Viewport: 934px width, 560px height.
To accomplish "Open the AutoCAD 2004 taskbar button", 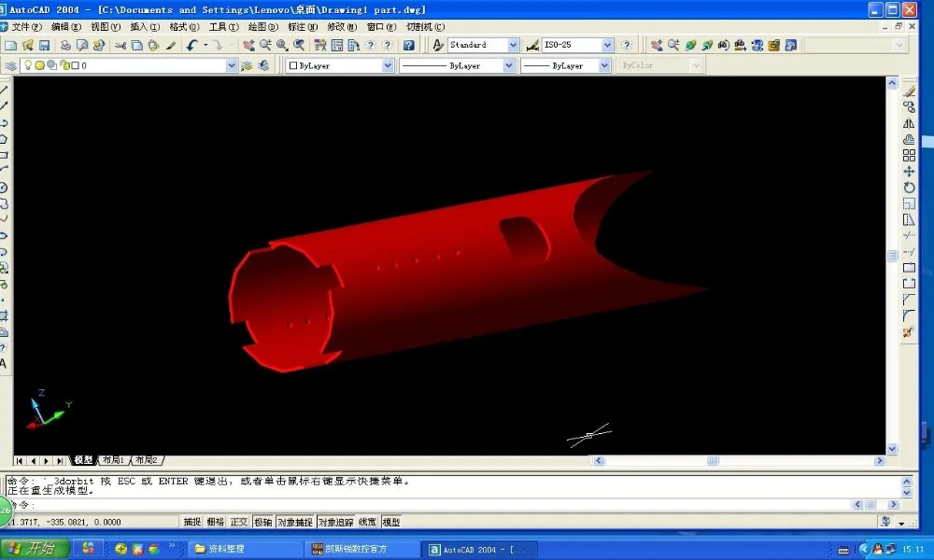I will tap(479, 550).
